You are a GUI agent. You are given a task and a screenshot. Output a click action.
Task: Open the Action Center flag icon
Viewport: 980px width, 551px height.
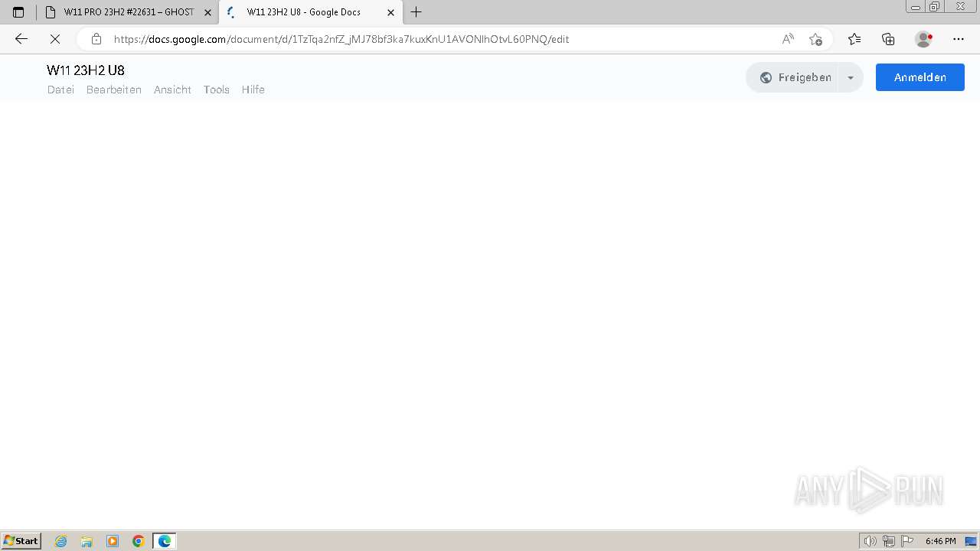coord(908,541)
